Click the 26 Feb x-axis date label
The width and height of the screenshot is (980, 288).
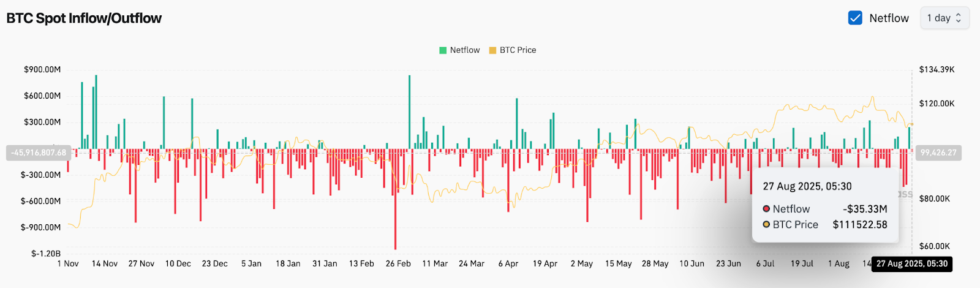[x=398, y=263]
